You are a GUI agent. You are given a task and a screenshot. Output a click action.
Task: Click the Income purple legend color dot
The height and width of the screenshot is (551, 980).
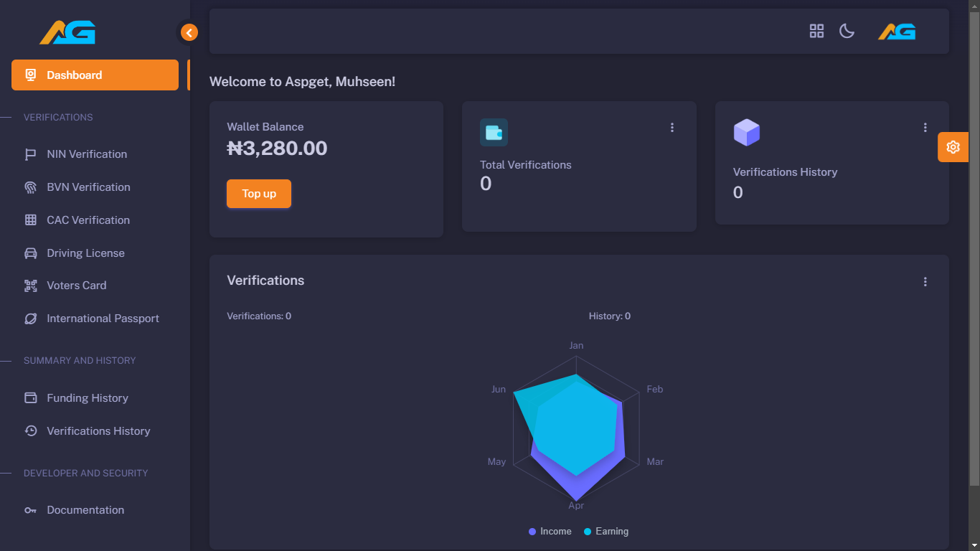pos(532,532)
